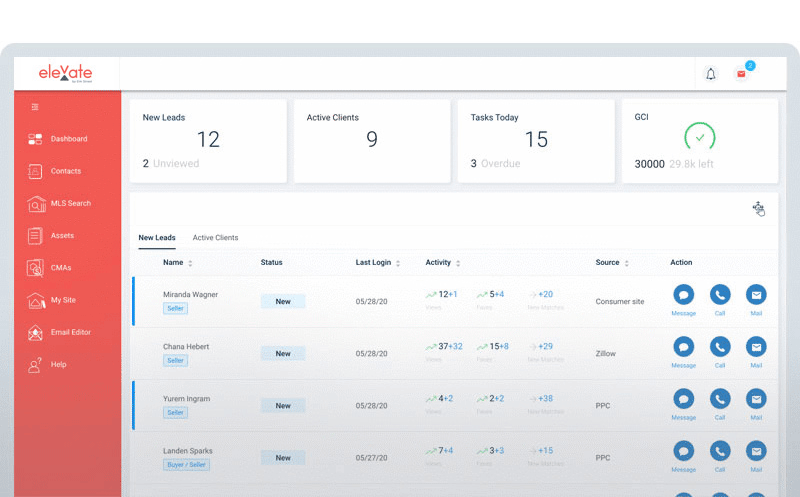Click the Email Editor envelope icon
This screenshot has width=800, height=497.
pyautogui.click(x=35, y=332)
